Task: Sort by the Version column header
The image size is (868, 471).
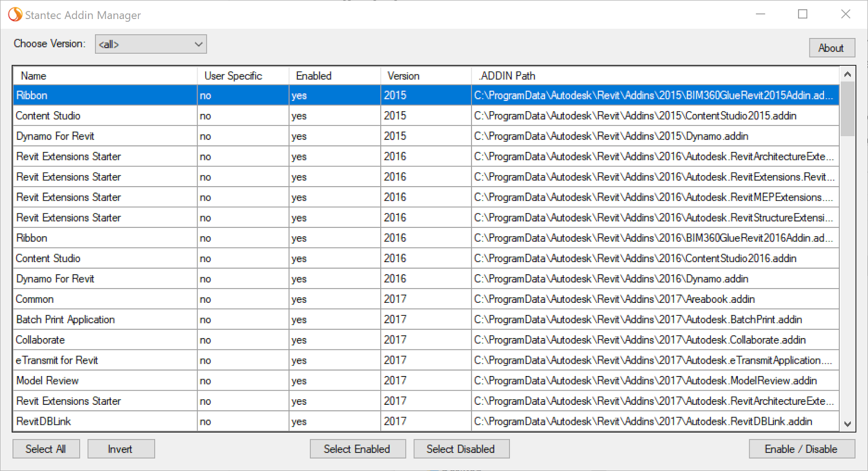Action: coord(426,75)
